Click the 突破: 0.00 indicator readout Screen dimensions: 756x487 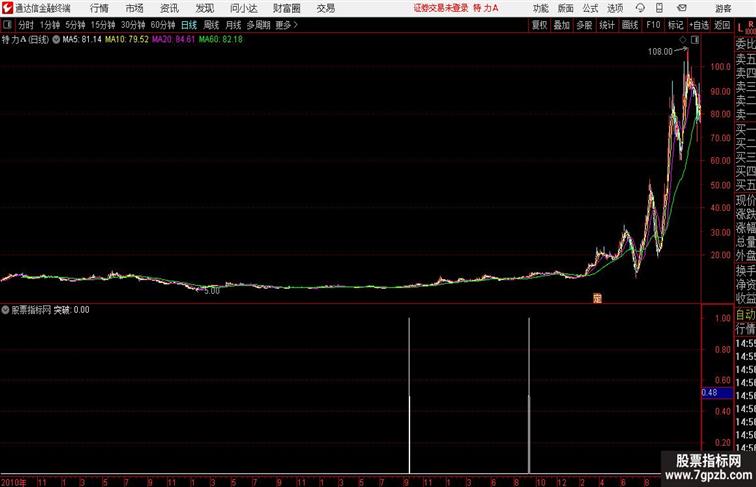point(71,310)
